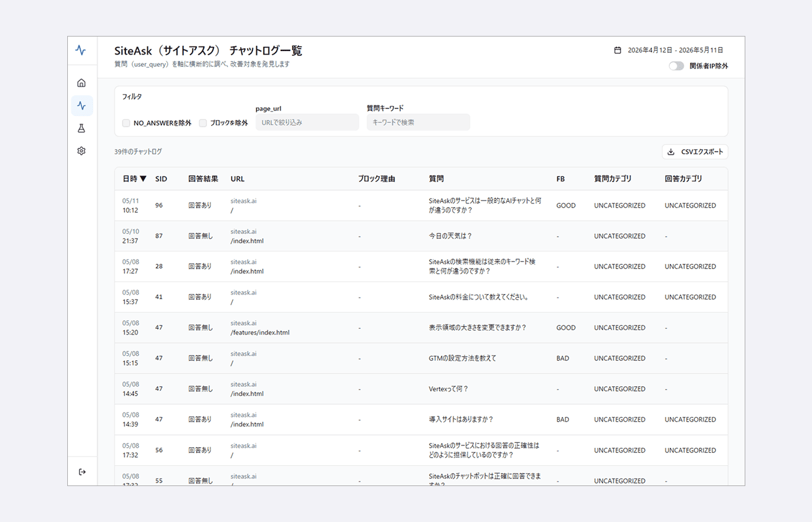The image size is (812, 522).
Task: Click the 質問 column header
Action: [x=436, y=179]
